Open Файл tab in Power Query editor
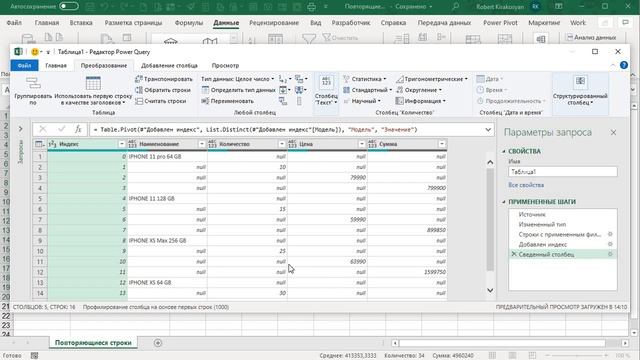 [x=24, y=66]
